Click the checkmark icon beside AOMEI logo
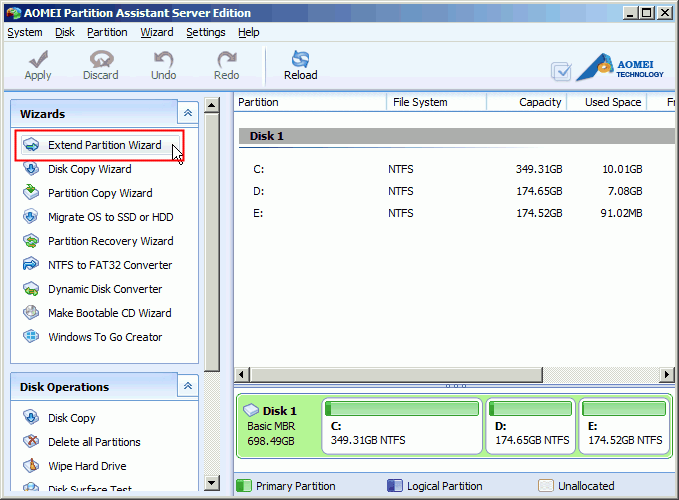This screenshot has width=679, height=500. (561, 71)
